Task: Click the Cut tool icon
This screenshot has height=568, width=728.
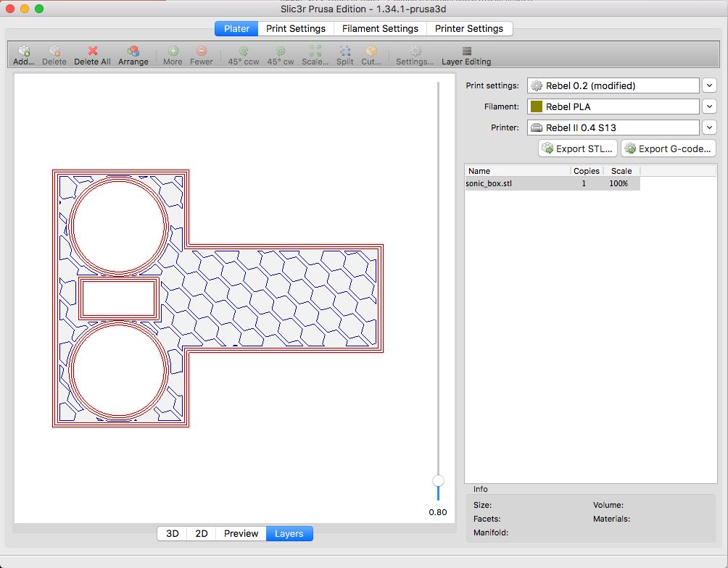Action: 371,51
